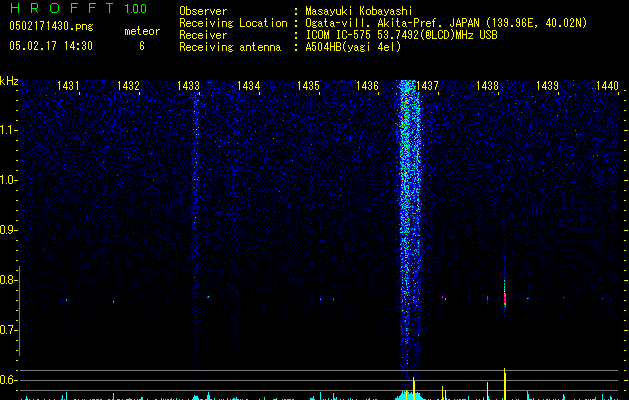Click the 0.7 kHz frequency label
The width and height of the screenshot is (629, 400).
[x=8, y=330]
